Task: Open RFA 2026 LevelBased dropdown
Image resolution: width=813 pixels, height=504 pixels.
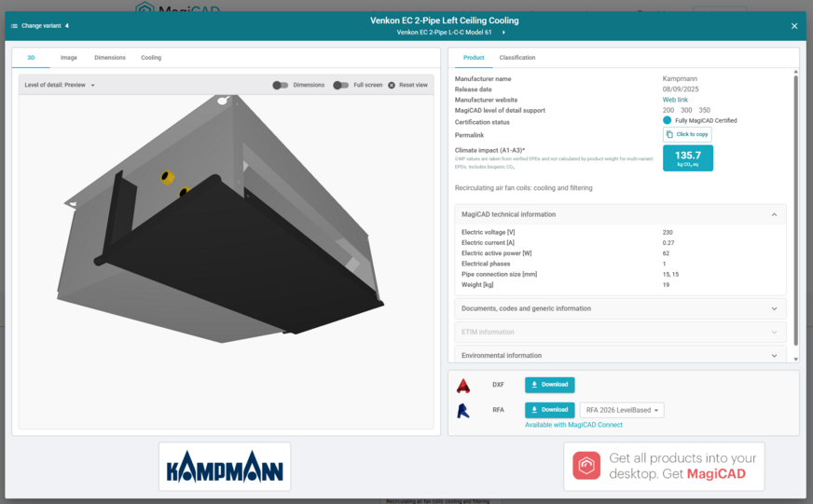Action: pyautogui.click(x=622, y=410)
